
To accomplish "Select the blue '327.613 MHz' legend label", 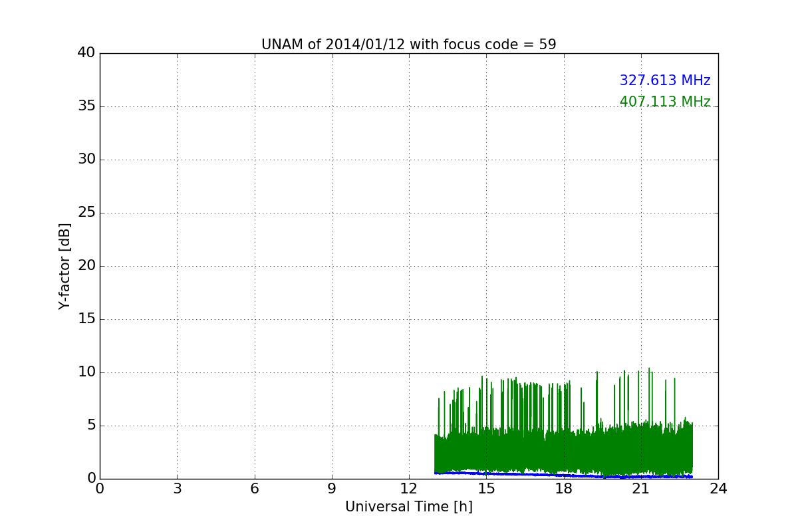I will pos(665,80).
